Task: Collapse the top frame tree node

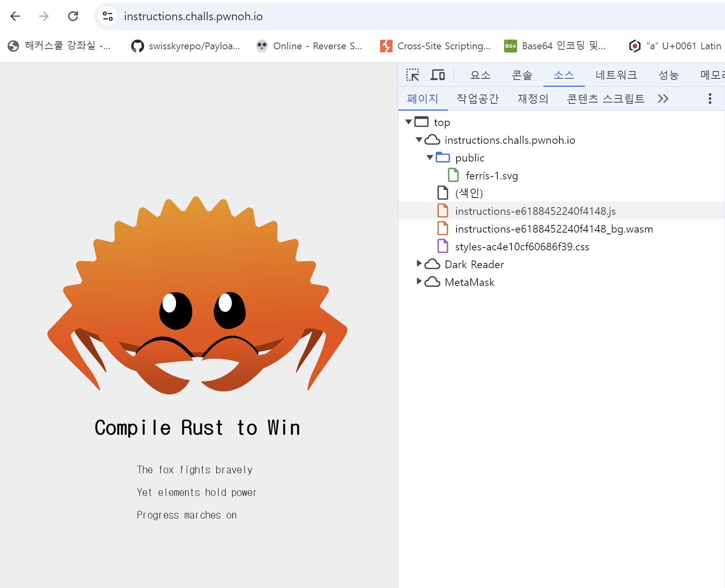Action: pyautogui.click(x=409, y=122)
